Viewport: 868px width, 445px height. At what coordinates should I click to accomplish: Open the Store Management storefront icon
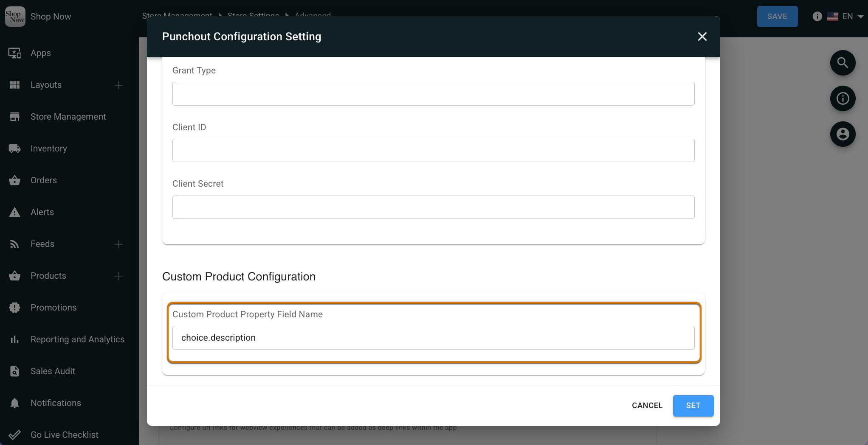15,117
